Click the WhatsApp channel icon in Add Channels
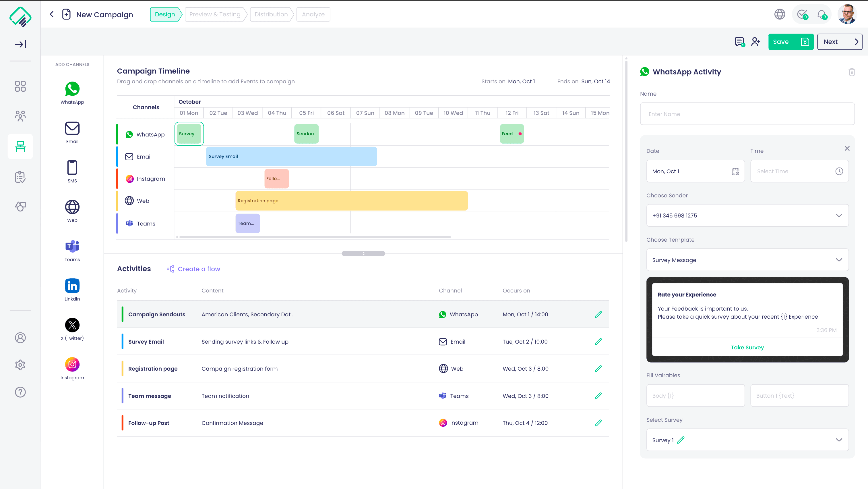The height and width of the screenshot is (489, 868). coord(72,89)
